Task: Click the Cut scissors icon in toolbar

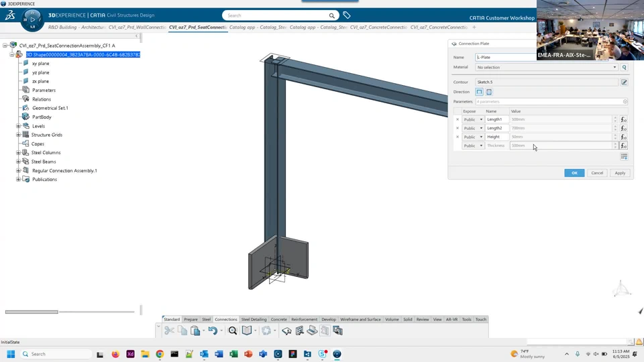Action: pos(169,330)
